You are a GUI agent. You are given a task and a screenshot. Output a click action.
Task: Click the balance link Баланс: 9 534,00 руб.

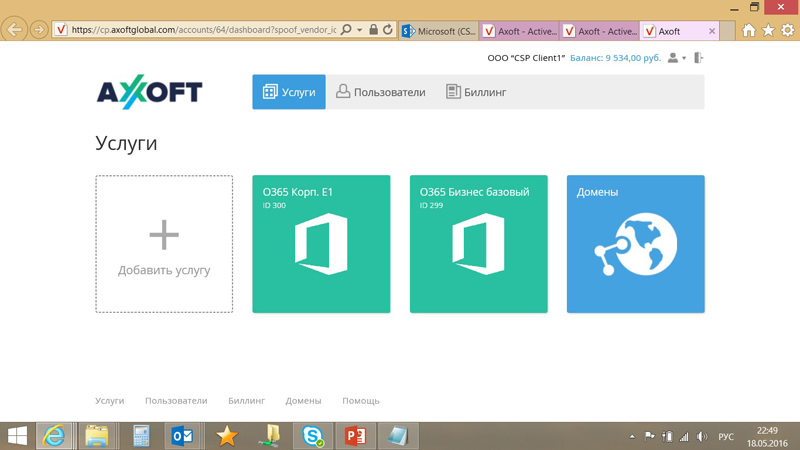[x=615, y=58]
